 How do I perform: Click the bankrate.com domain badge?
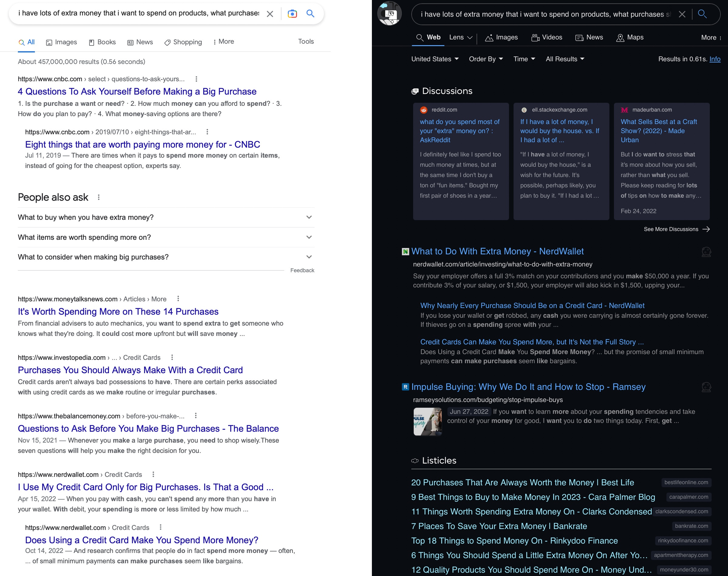click(691, 526)
